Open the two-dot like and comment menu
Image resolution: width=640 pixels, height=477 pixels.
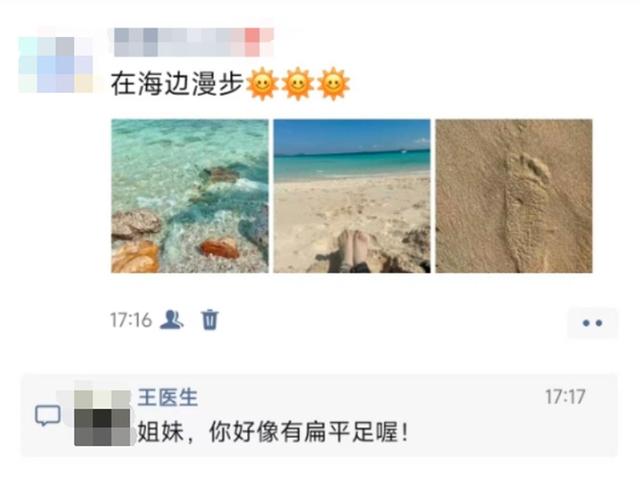tap(592, 323)
